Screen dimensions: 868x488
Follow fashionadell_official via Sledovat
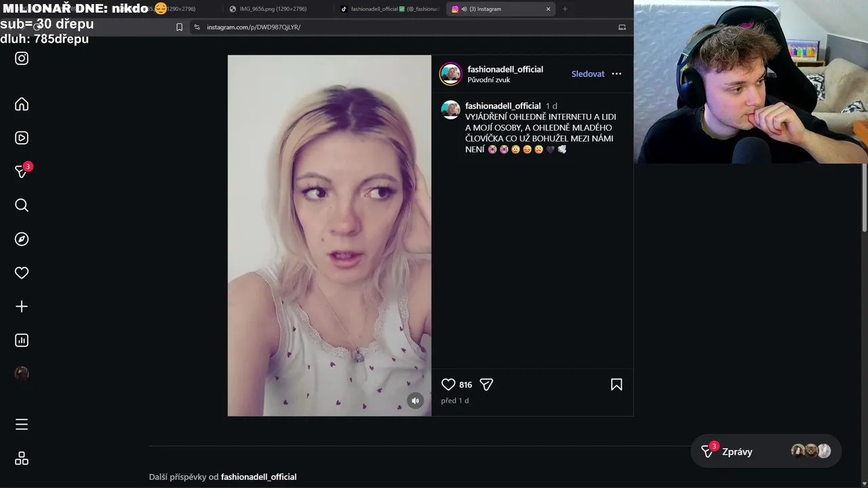(x=588, y=74)
